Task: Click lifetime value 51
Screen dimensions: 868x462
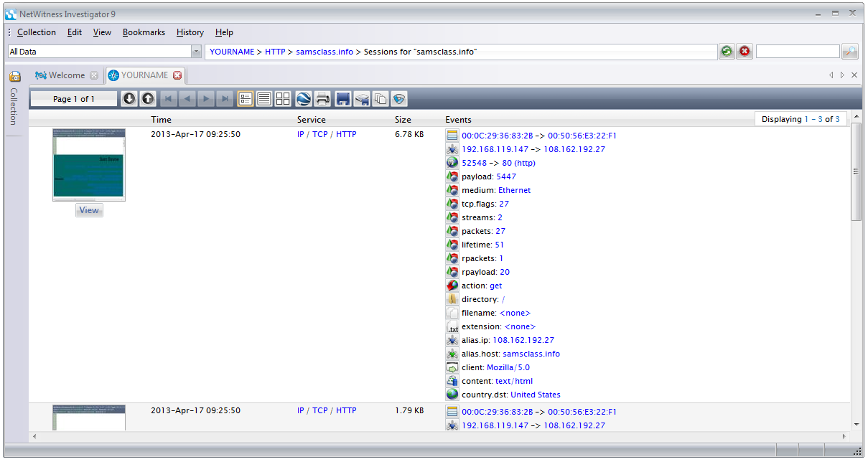Action: pyautogui.click(x=499, y=245)
